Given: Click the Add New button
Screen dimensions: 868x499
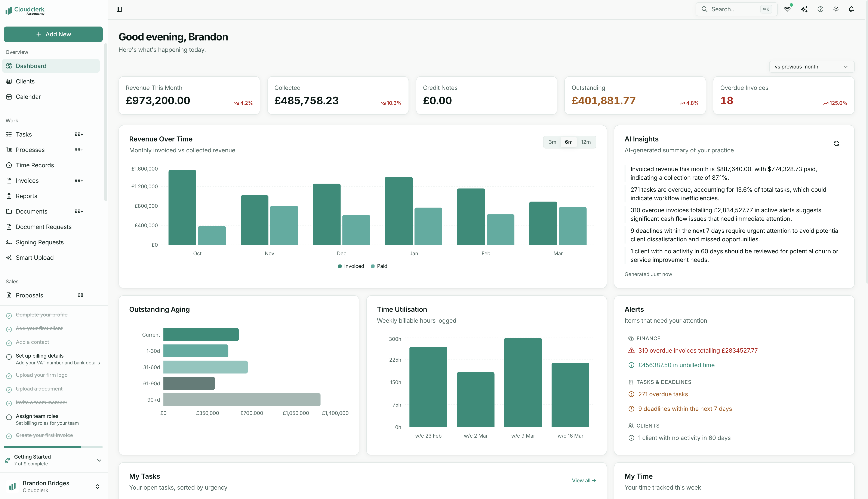Looking at the screenshot, I should point(53,34).
